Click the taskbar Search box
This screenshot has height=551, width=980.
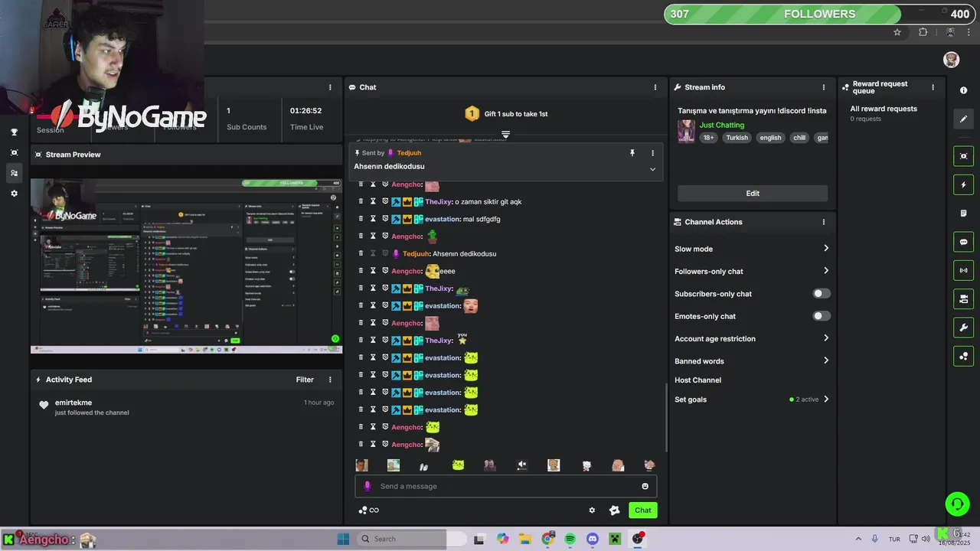tap(412, 539)
